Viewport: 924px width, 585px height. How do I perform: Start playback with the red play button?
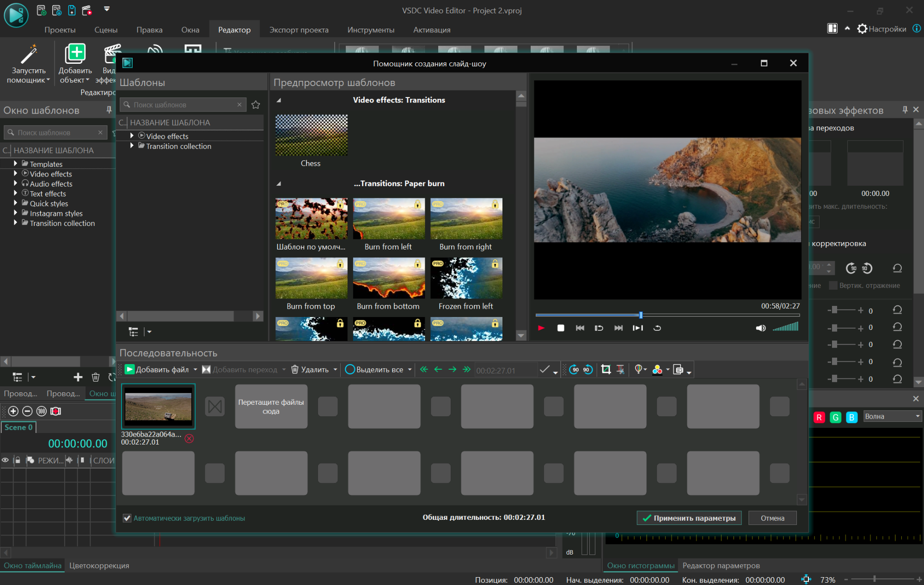(x=541, y=328)
